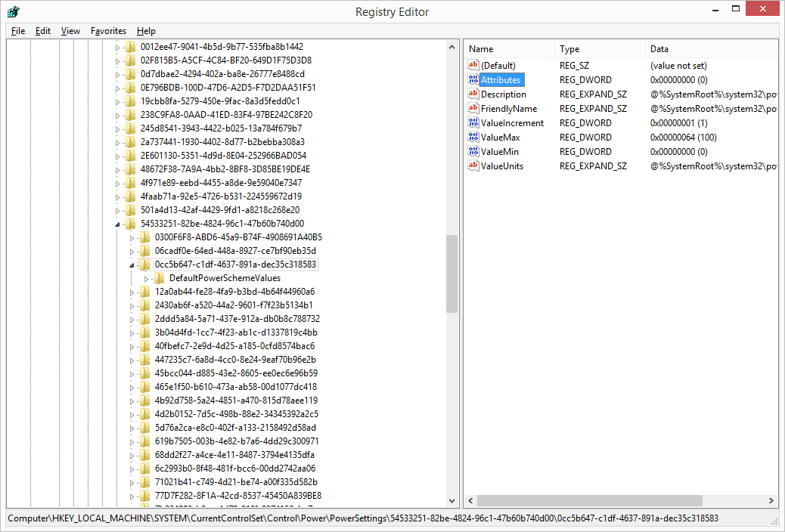Click folder icon of 0300F6F8-ABD6-45a9 key

click(145, 237)
